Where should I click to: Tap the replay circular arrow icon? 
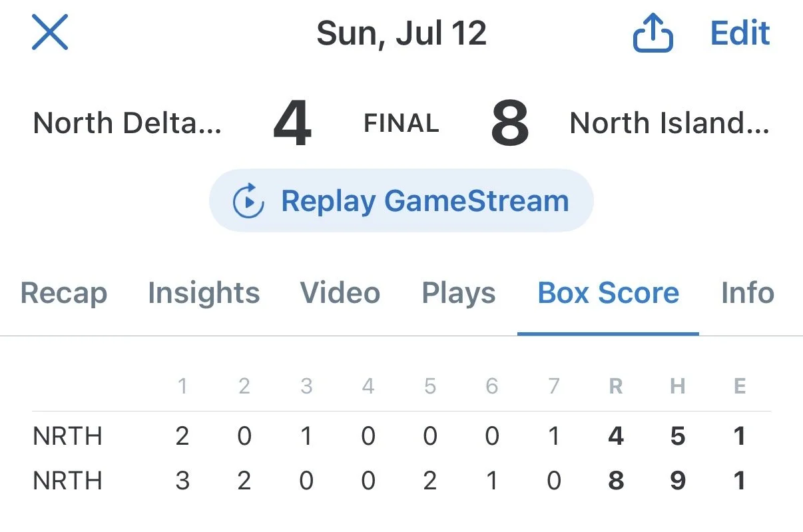pyautogui.click(x=248, y=201)
